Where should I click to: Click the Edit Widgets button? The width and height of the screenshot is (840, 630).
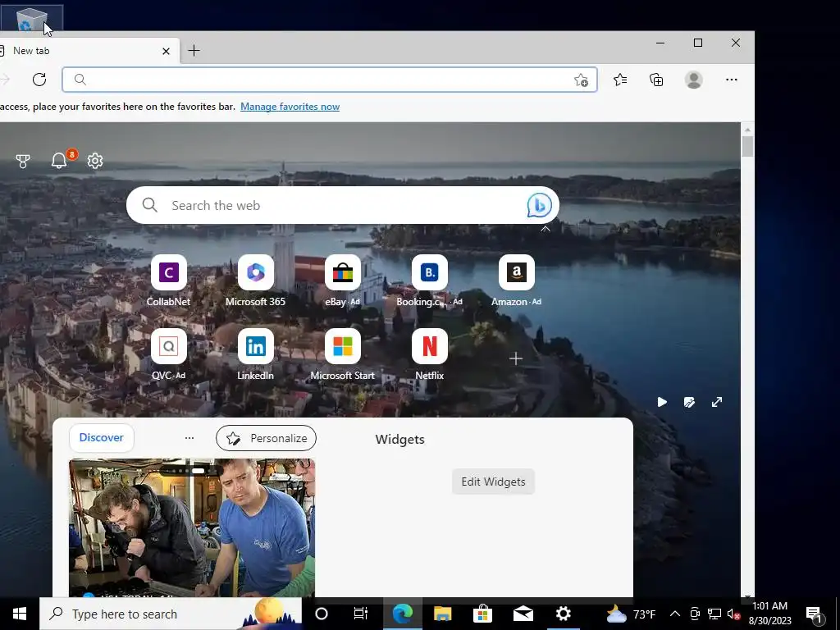pos(493,482)
